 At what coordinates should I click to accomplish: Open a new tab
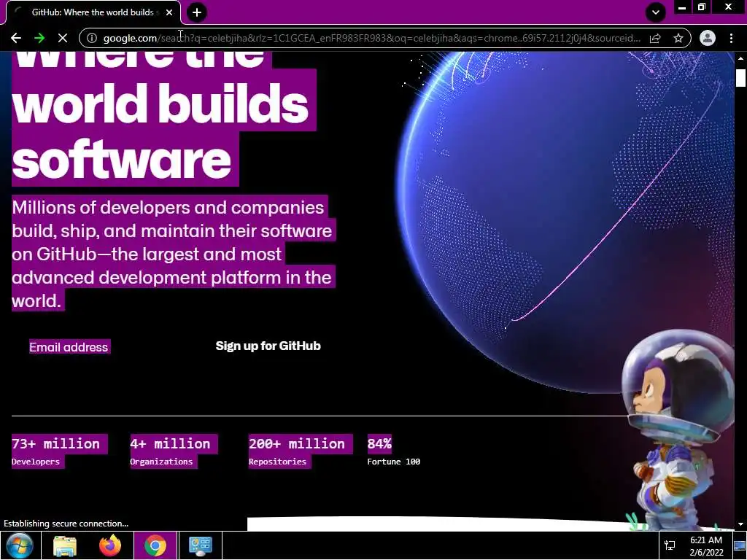197,12
